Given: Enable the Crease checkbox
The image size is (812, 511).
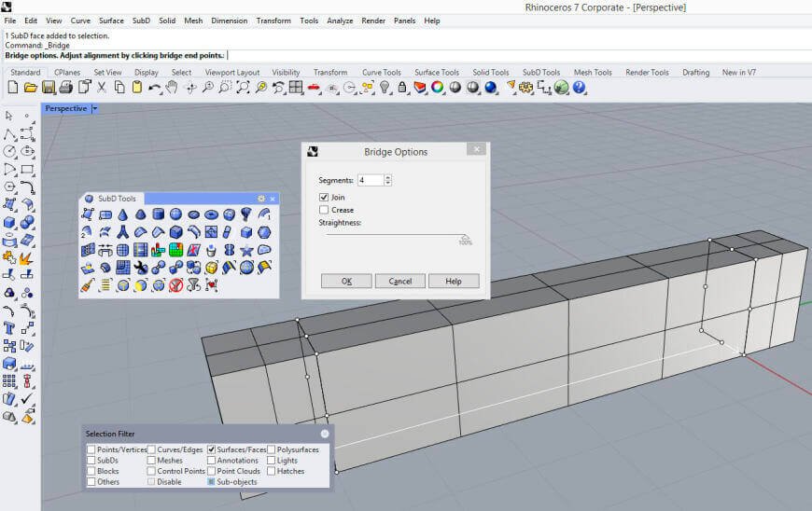Looking at the screenshot, I should click(x=324, y=210).
